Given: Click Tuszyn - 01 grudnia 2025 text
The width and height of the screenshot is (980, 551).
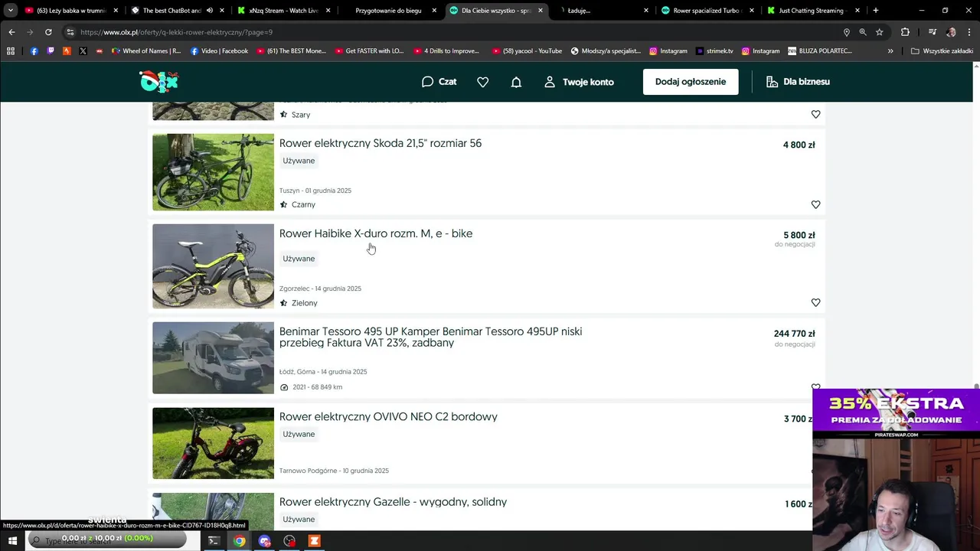Looking at the screenshot, I should tap(315, 191).
